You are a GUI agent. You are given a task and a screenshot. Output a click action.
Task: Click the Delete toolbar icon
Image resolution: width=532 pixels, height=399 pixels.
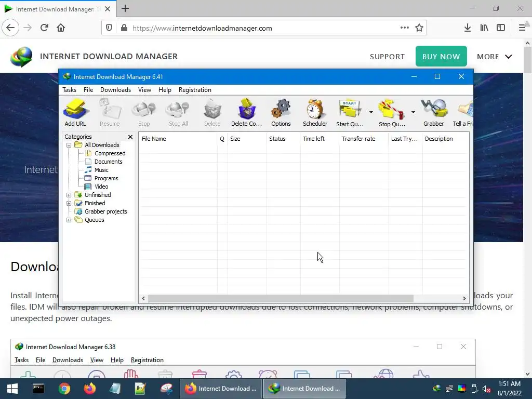212,113
